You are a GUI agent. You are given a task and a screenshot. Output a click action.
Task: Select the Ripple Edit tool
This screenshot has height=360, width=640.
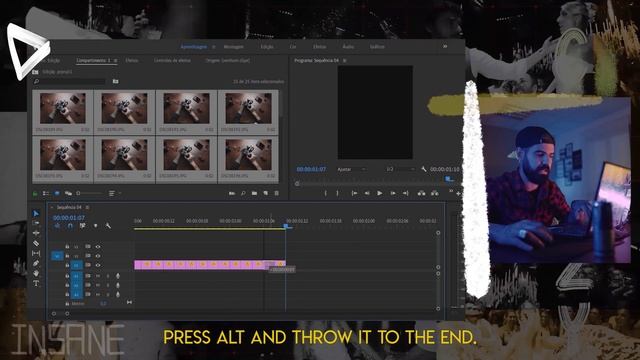click(36, 233)
